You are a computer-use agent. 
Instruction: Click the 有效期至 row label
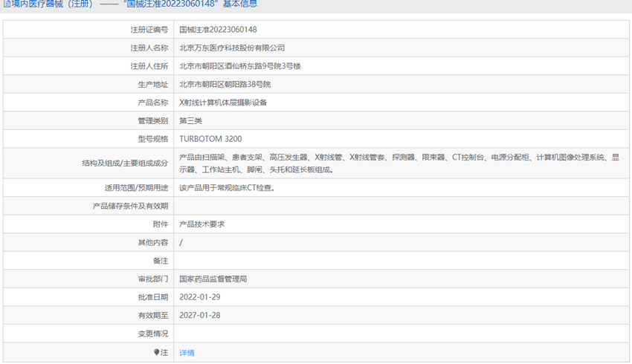point(152,315)
